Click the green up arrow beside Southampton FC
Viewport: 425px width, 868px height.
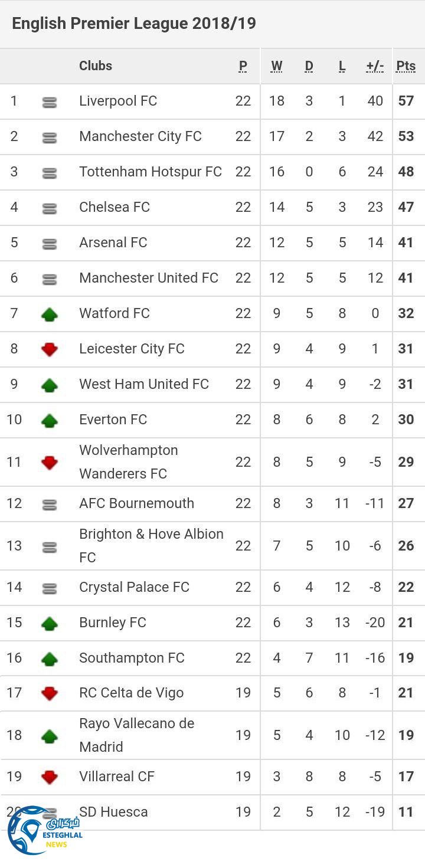50,659
